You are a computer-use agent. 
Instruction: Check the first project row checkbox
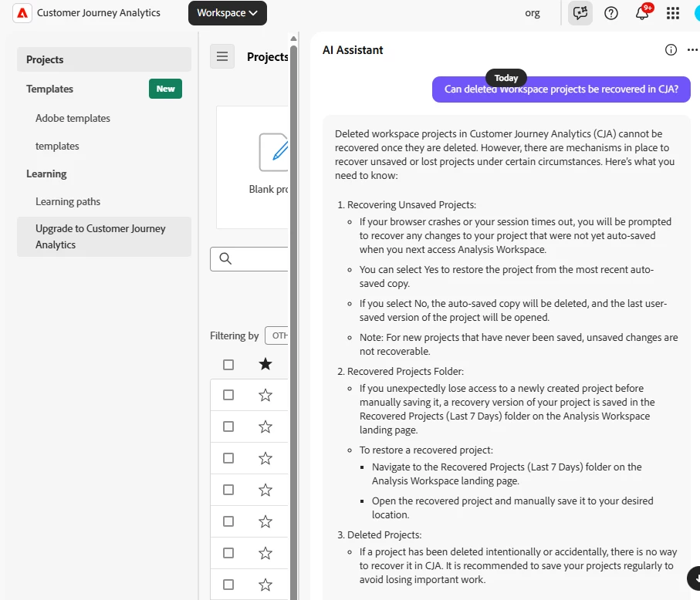[x=228, y=395]
